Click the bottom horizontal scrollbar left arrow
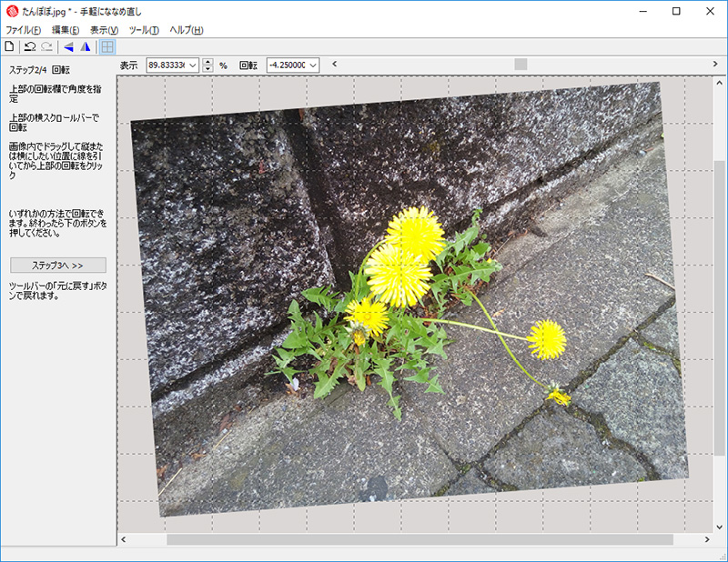 (x=124, y=539)
